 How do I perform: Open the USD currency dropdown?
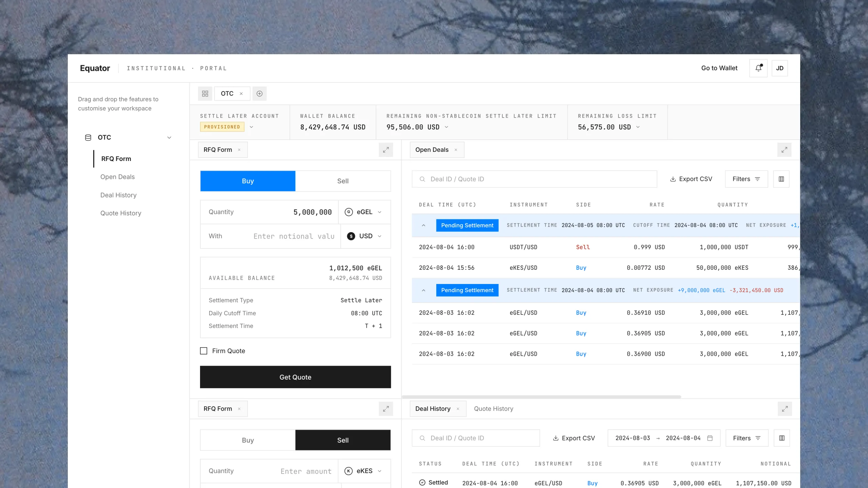(366, 236)
